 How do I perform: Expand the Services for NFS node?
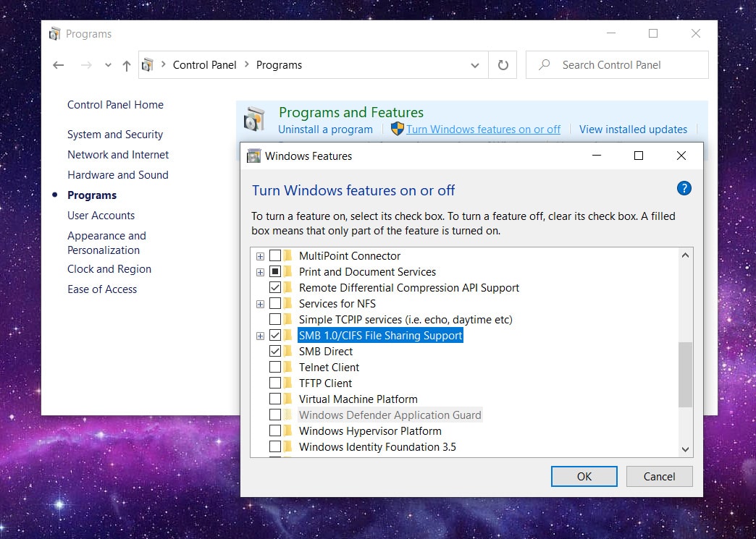click(x=261, y=304)
